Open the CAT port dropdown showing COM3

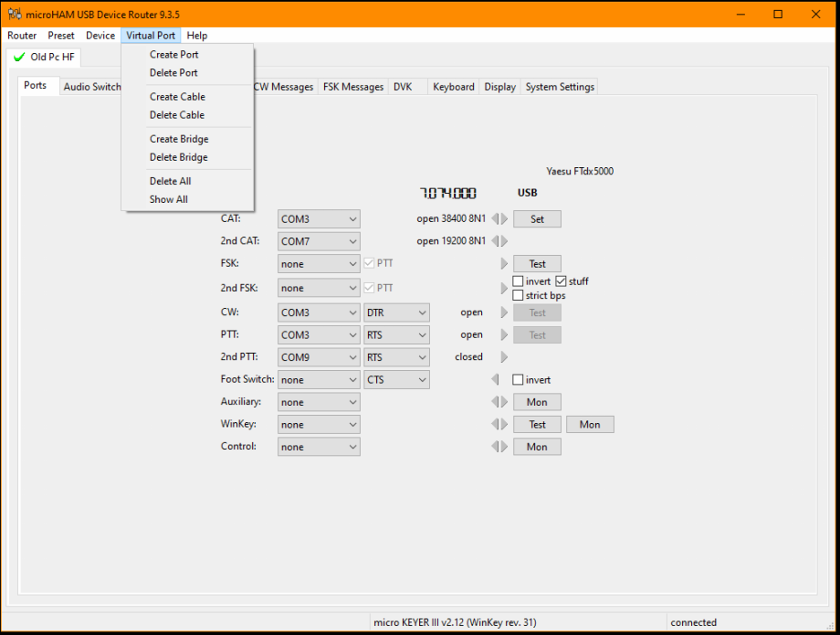coord(319,219)
